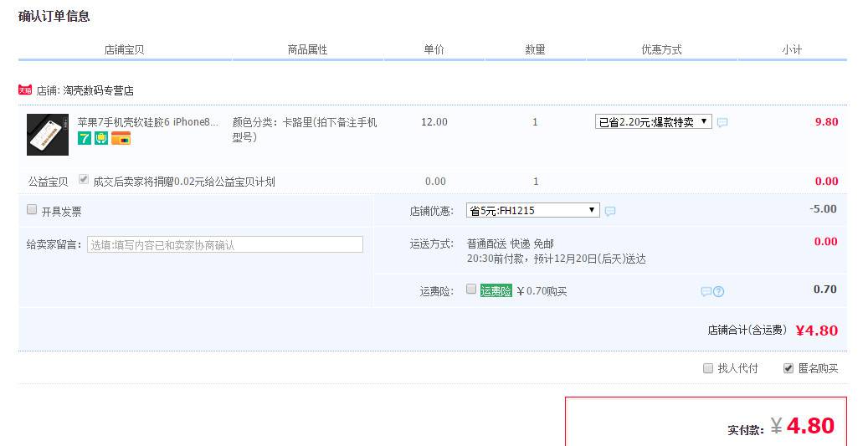Open message icon beside shop coupon dropdown
This screenshot has height=446, width=868.
pos(610,211)
